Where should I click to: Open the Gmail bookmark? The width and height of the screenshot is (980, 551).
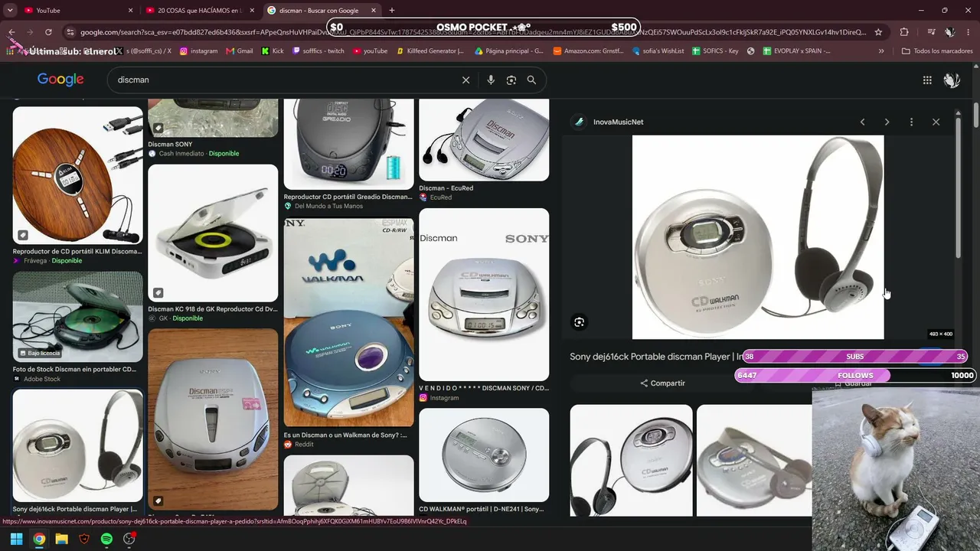click(x=239, y=51)
